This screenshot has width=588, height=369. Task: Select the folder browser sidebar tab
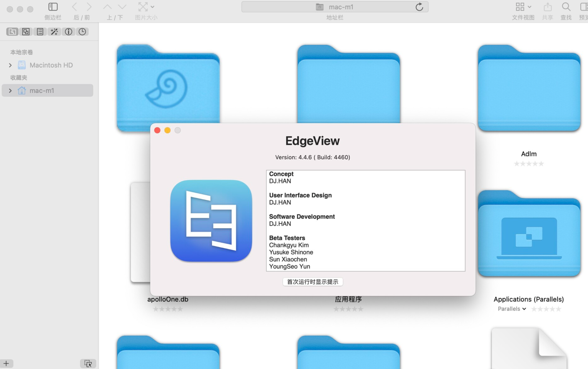pyautogui.click(x=12, y=32)
